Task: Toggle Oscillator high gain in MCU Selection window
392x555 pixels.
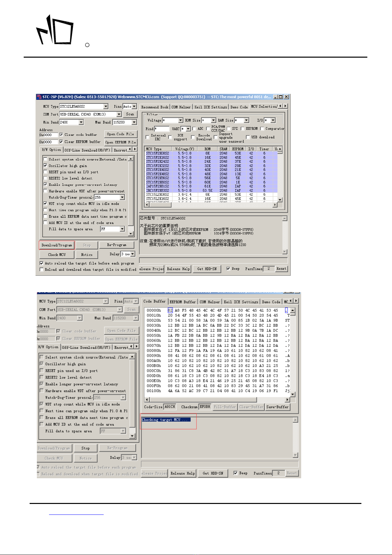Action: click(x=45, y=166)
